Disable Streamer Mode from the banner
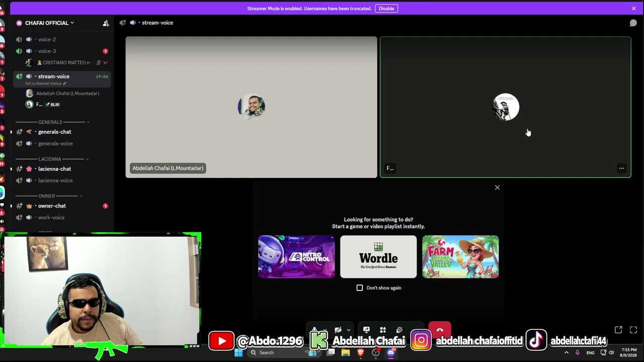Image resolution: width=644 pixels, height=362 pixels. point(386,9)
